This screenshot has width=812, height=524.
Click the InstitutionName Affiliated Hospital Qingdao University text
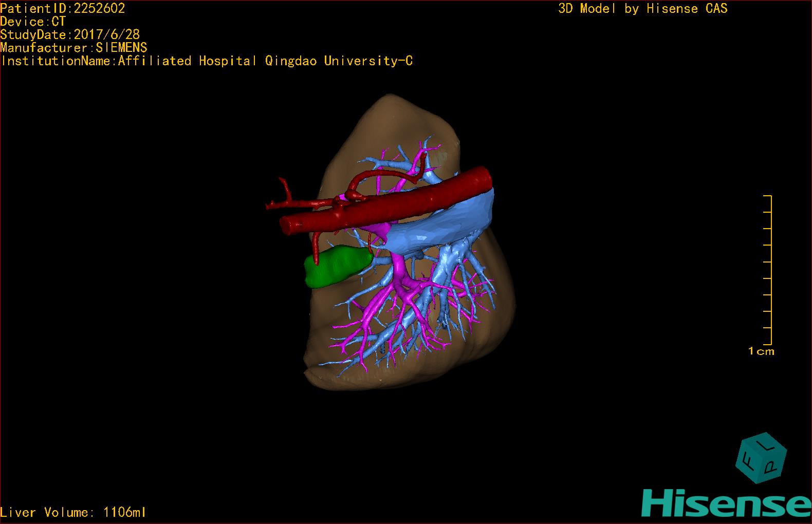click(207, 61)
